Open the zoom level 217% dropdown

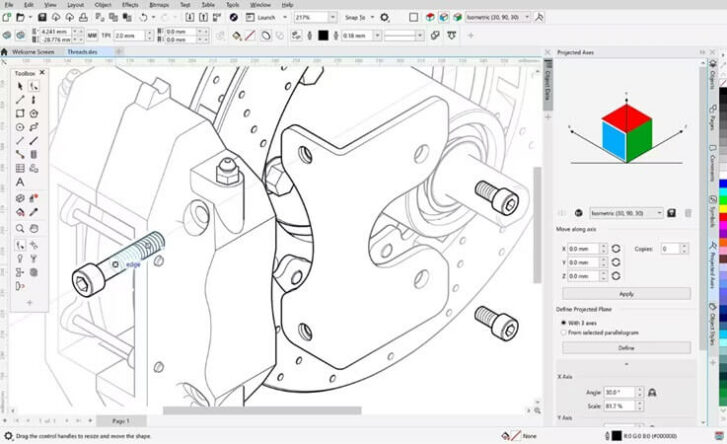pos(333,17)
